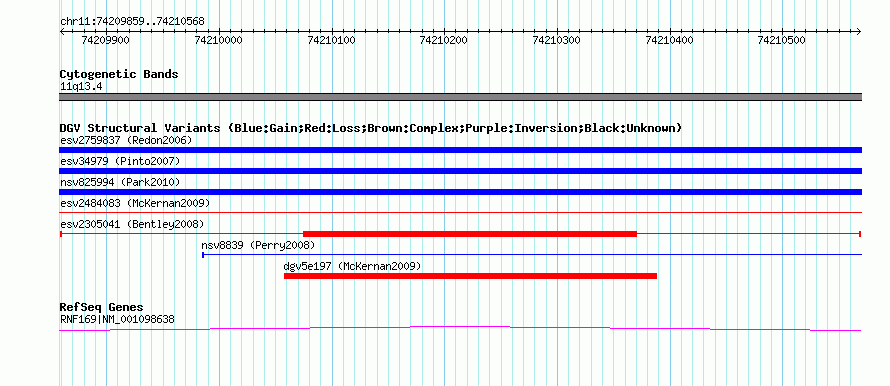890x386 pixels.
Task: Click the blue gain bar for nsv825994
Action: click(460, 192)
